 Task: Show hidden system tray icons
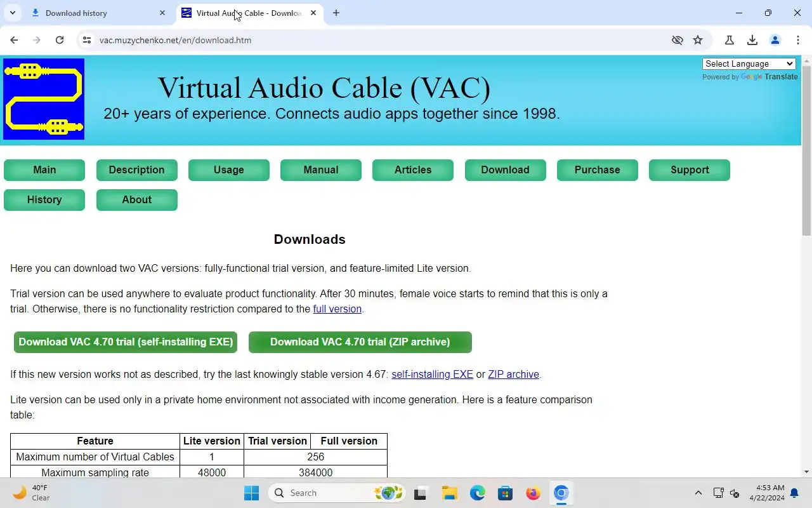pos(698,493)
